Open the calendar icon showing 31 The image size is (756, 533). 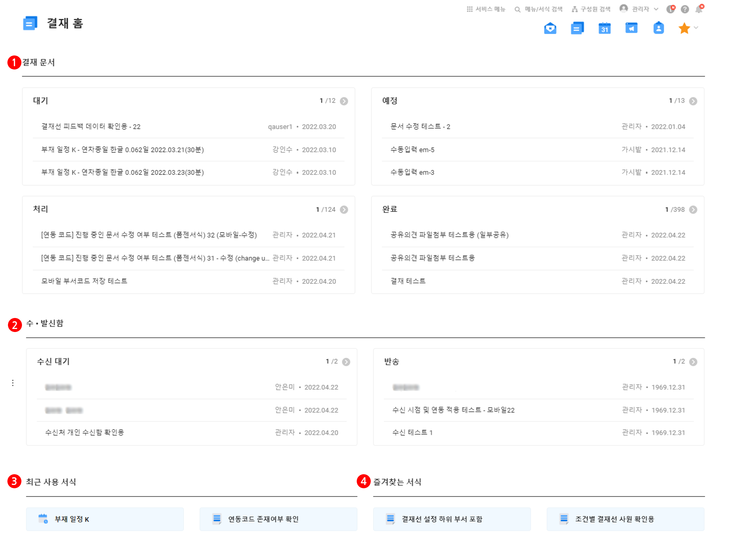pyautogui.click(x=604, y=28)
